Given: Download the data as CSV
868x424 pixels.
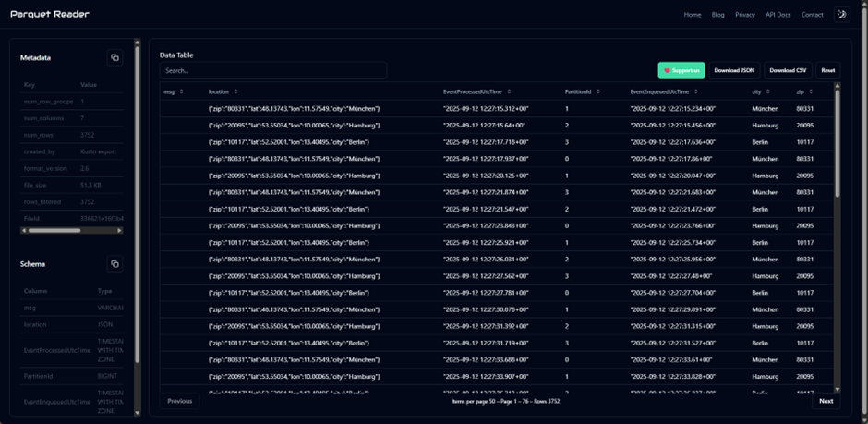Looking at the screenshot, I should coord(788,70).
